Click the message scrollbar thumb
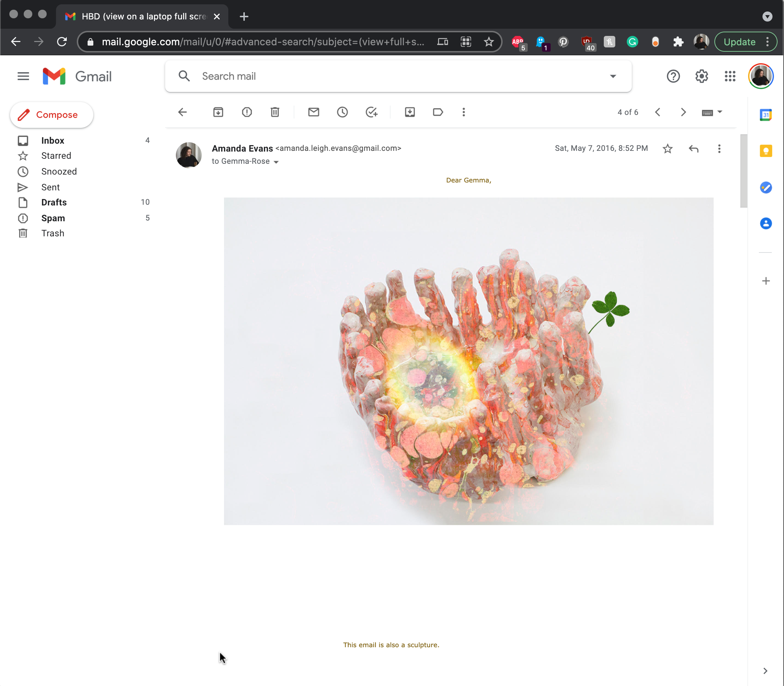The height and width of the screenshot is (686, 784). pos(743,170)
